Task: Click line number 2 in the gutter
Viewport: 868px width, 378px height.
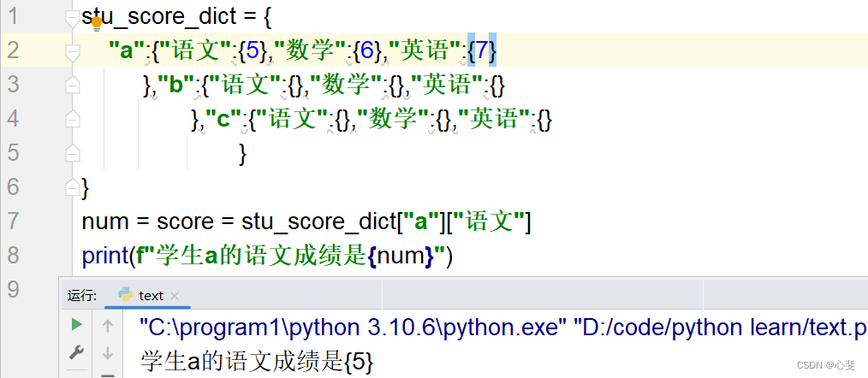Action: coord(14,50)
